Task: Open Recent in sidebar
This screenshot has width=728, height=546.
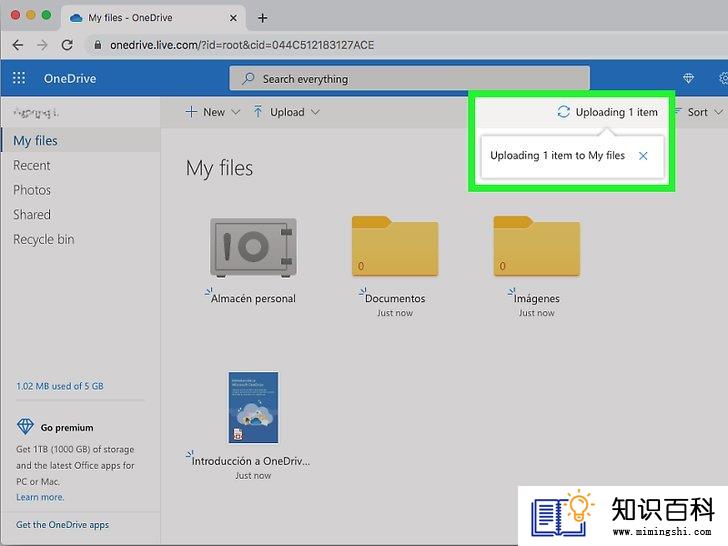Action: [x=32, y=166]
